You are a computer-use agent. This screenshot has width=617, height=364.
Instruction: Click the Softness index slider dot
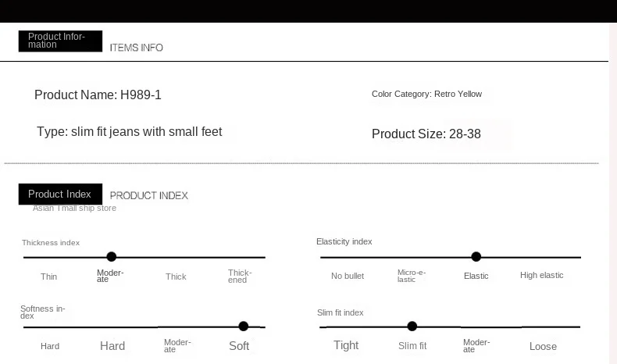pyautogui.click(x=244, y=327)
